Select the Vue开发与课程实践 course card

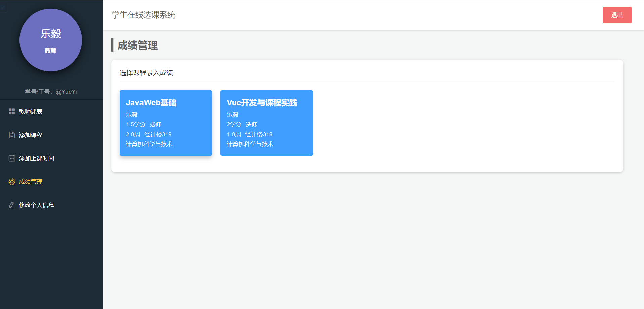coord(267,123)
